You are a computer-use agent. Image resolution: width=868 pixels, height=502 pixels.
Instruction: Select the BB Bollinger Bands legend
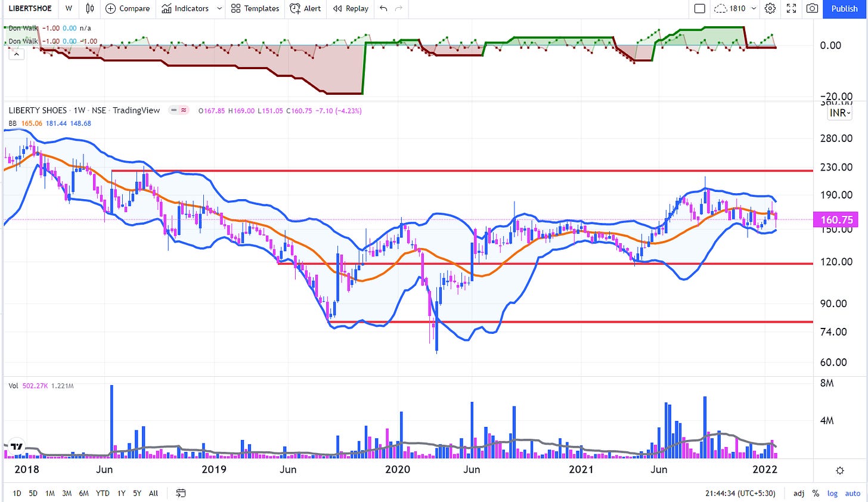coord(13,123)
